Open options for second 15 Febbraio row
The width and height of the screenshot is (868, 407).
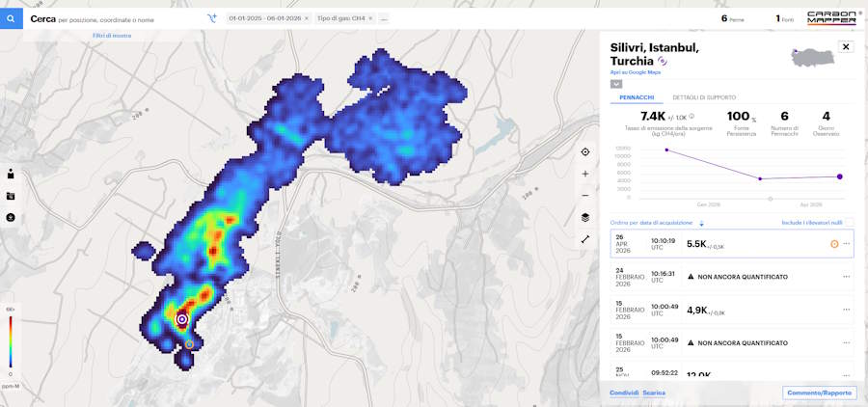click(847, 343)
